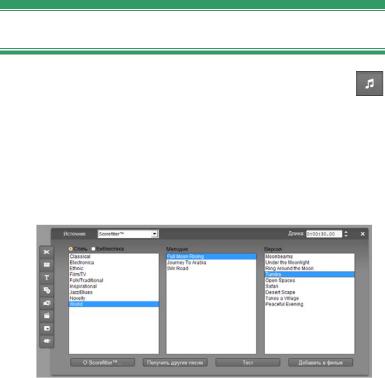Select the Библиотека radio button
Viewport: 385px width, 378px height.
(x=93, y=249)
